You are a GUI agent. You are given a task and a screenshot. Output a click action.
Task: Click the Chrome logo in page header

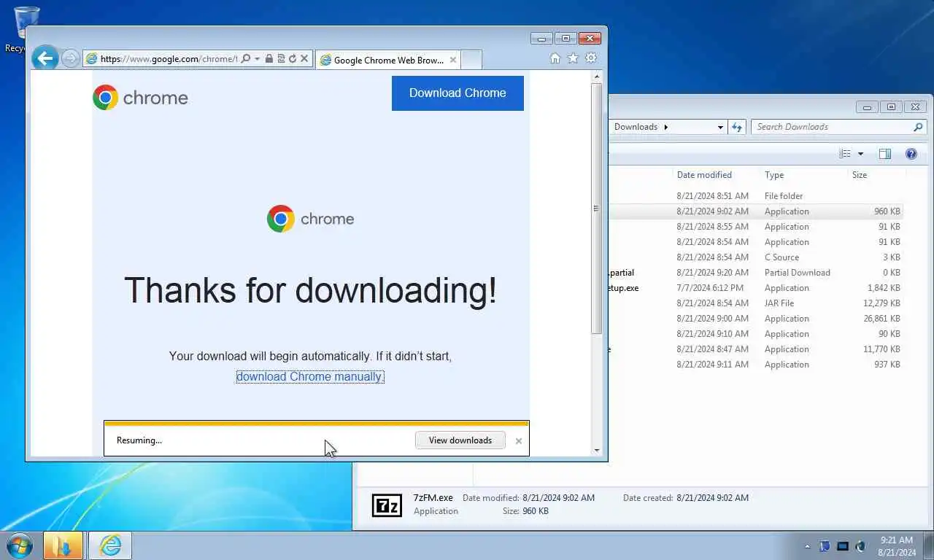click(x=140, y=98)
